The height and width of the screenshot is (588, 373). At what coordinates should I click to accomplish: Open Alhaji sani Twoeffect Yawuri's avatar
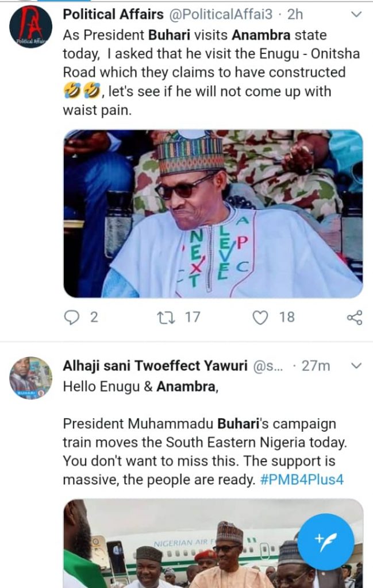click(30, 378)
